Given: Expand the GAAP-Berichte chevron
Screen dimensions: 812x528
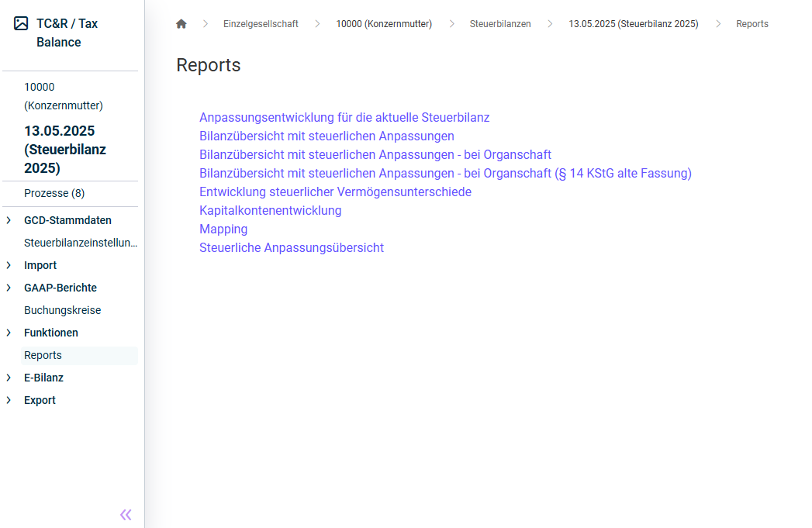Looking at the screenshot, I should (9, 288).
